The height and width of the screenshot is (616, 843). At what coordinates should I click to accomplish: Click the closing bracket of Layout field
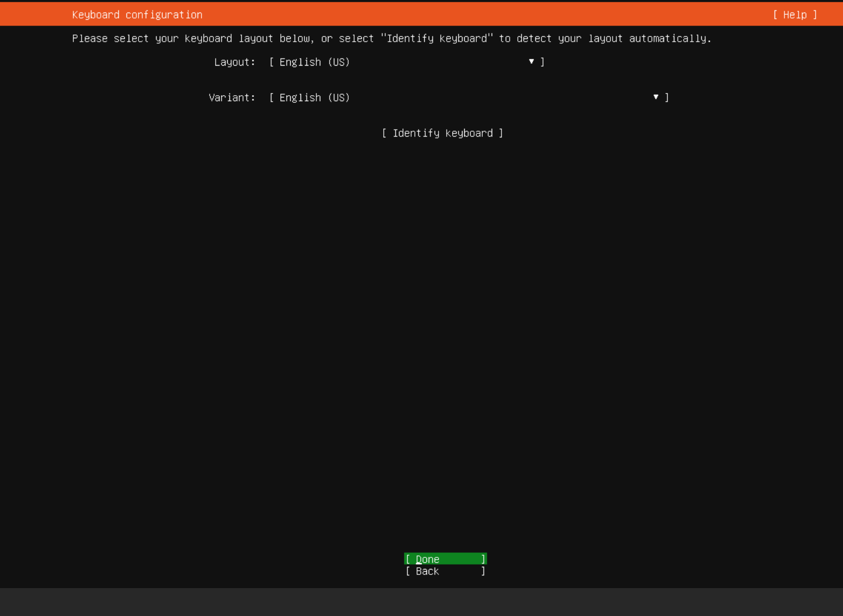(542, 62)
